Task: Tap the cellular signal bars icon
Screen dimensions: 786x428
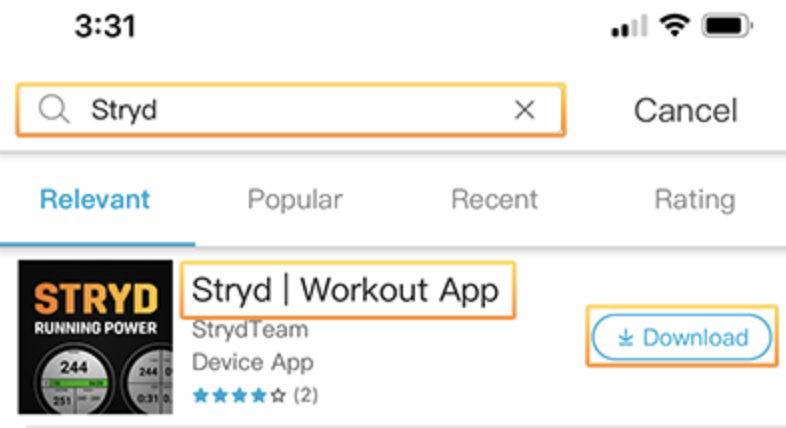Action: point(629,26)
